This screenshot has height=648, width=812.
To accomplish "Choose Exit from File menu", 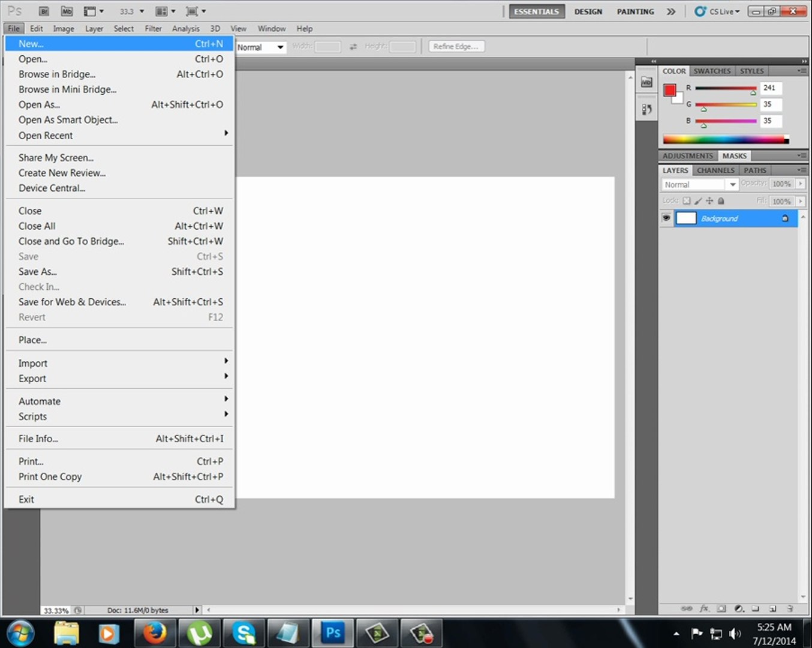I will (119, 499).
